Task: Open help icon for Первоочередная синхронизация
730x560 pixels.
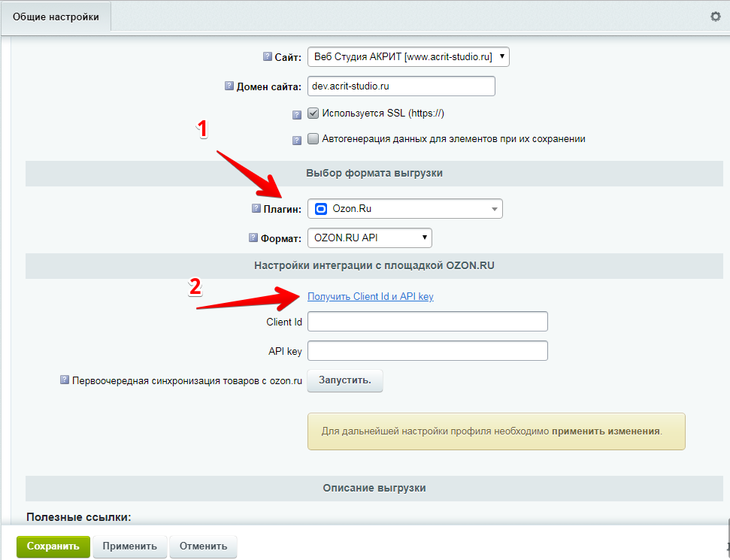Action: tap(65, 380)
